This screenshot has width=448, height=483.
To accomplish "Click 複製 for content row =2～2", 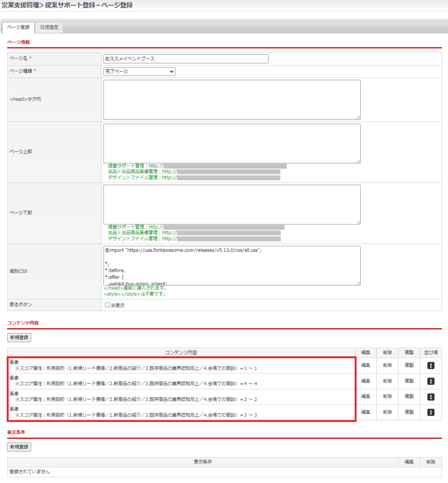I will [409, 396].
